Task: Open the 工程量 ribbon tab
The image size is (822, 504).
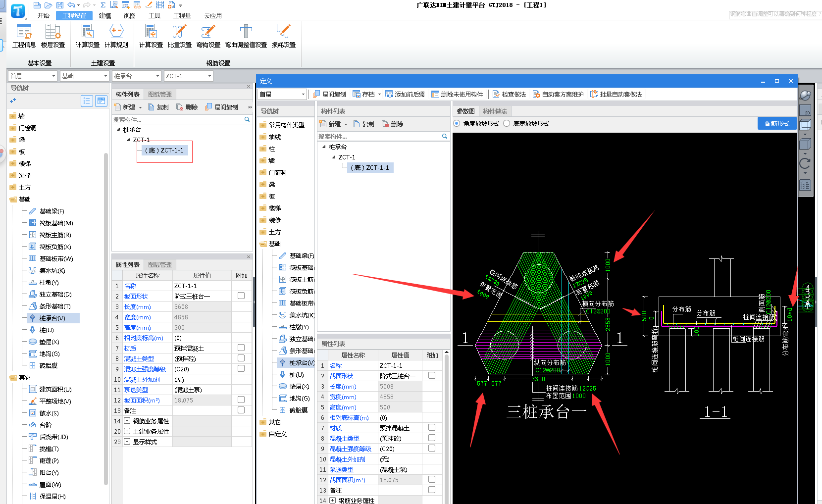Action: [182, 15]
